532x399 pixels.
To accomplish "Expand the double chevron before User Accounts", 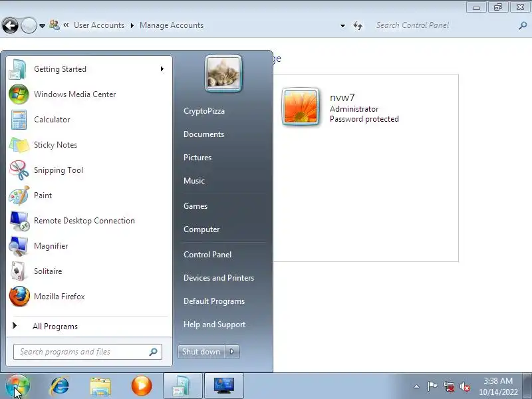I will click(66, 25).
